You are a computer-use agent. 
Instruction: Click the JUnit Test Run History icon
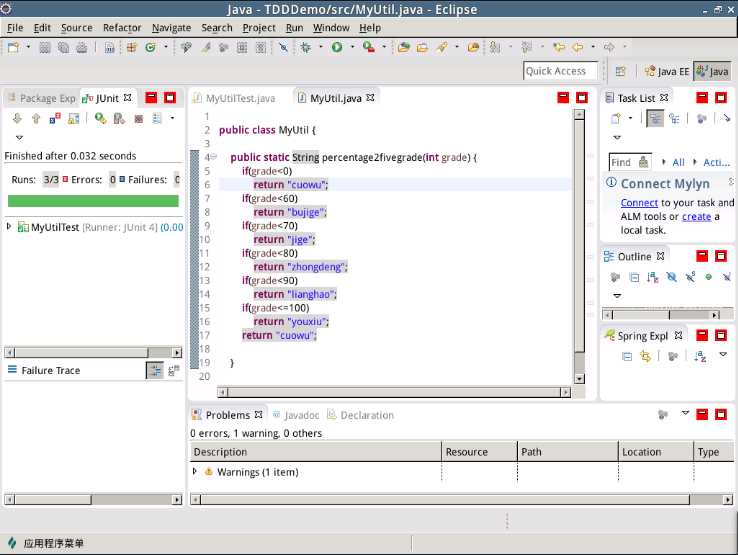tap(157, 118)
